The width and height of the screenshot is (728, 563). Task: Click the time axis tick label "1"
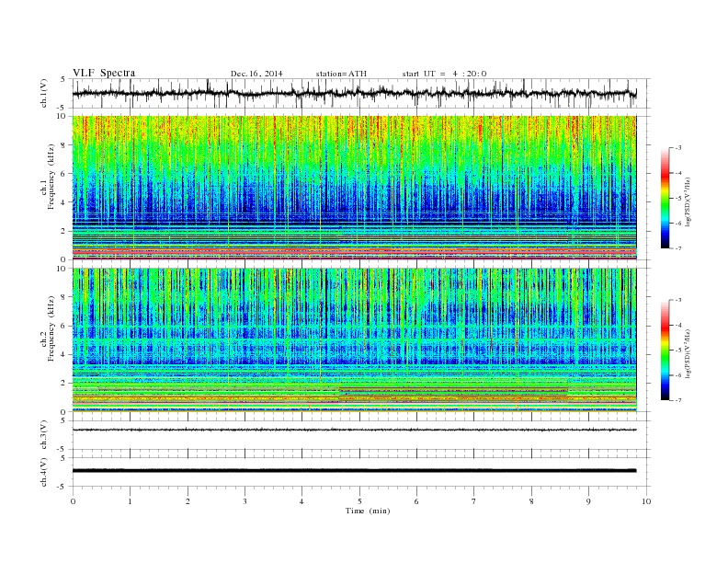click(x=130, y=501)
